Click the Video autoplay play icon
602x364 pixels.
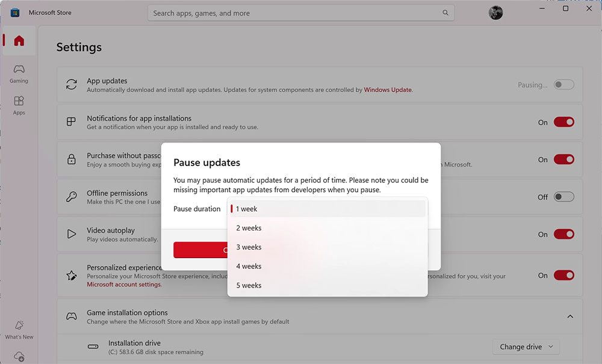tap(72, 234)
